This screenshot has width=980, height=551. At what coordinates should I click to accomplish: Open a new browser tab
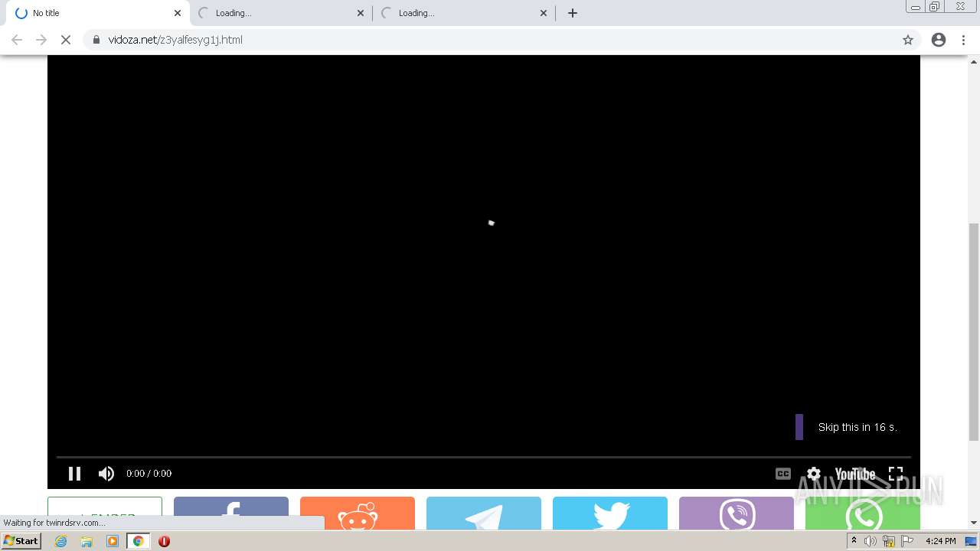[x=573, y=13]
